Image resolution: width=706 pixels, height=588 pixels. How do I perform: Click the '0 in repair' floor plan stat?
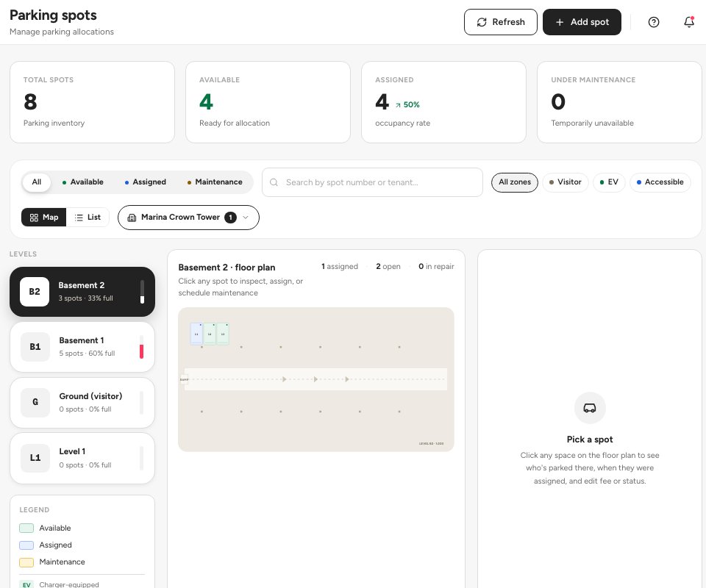point(436,266)
